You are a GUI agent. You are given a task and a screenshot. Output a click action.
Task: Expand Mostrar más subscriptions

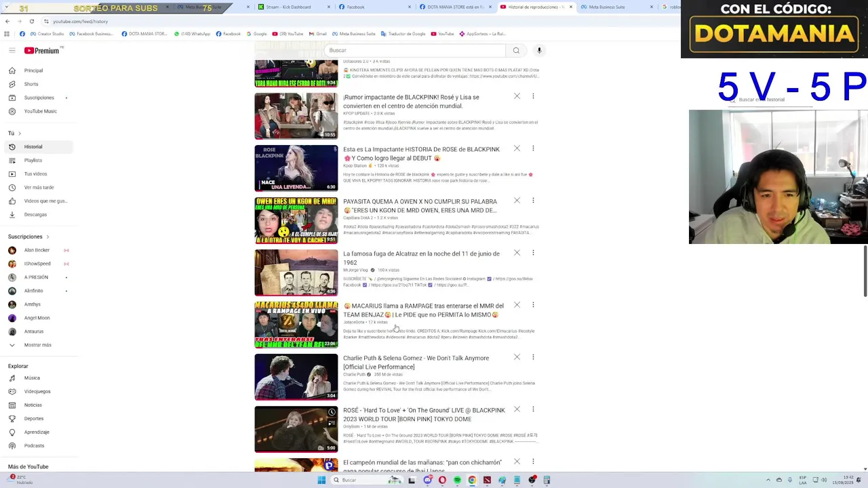tap(37, 345)
